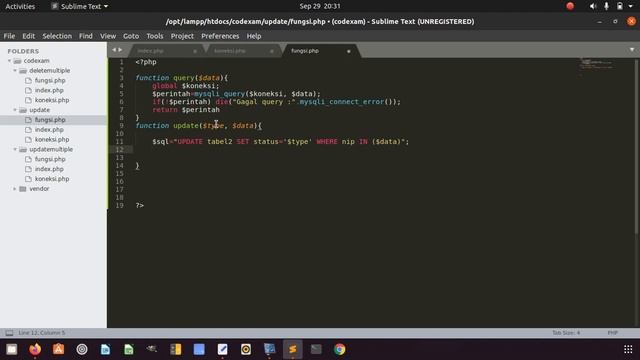Open Rhythmbox speaker icon in dock
Viewport: 640px width, 360px height.
point(246,349)
